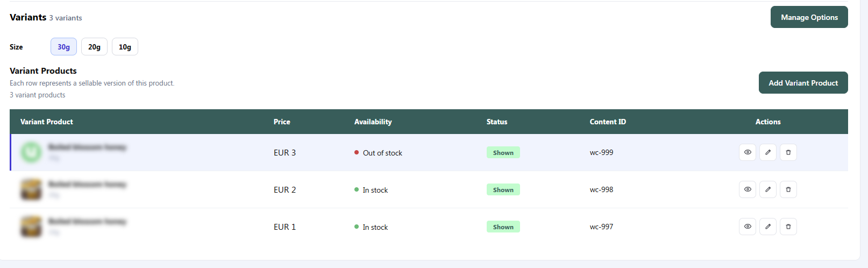Click Add Variant Product button
This screenshot has height=268, width=868.
(x=803, y=83)
